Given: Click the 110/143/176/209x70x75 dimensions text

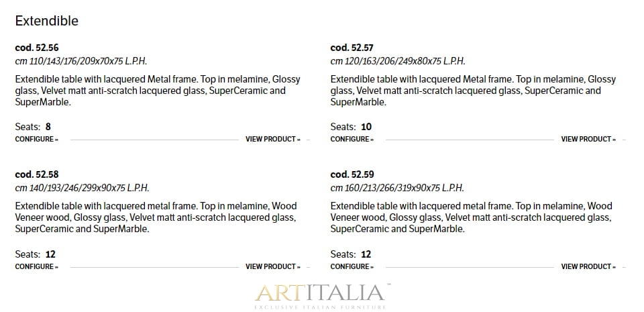Looking at the screenshot, I should [81, 61].
